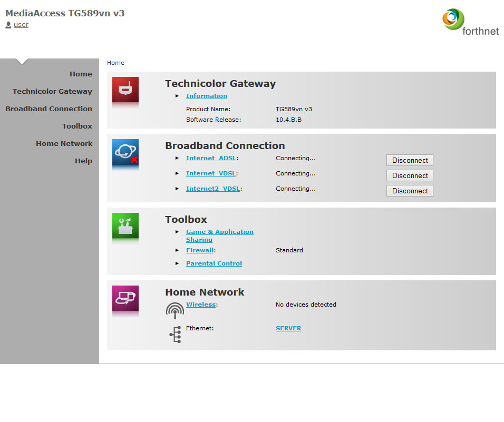The width and height of the screenshot is (504, 422).
Task: Click Connecting status for Internet2_VDSL
Action: click(x=296, y=189)
